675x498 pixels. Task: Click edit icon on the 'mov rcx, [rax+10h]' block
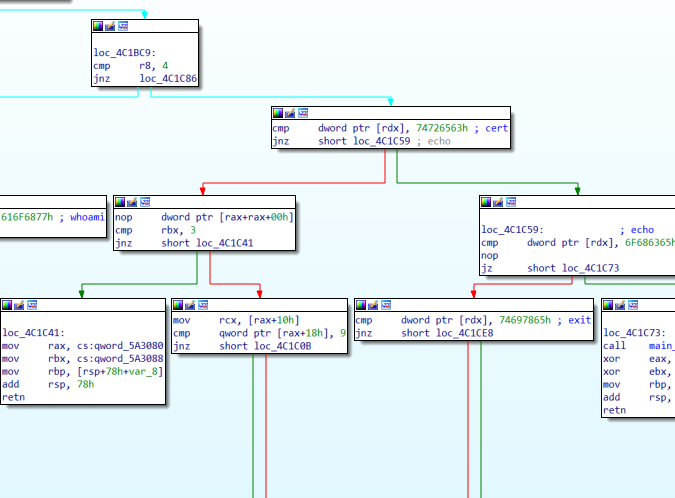190,305
